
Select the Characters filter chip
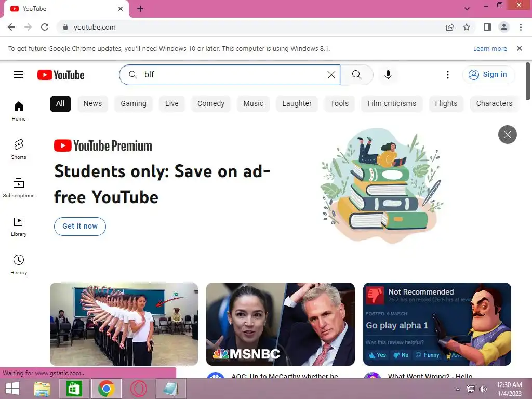coord(495,103)
